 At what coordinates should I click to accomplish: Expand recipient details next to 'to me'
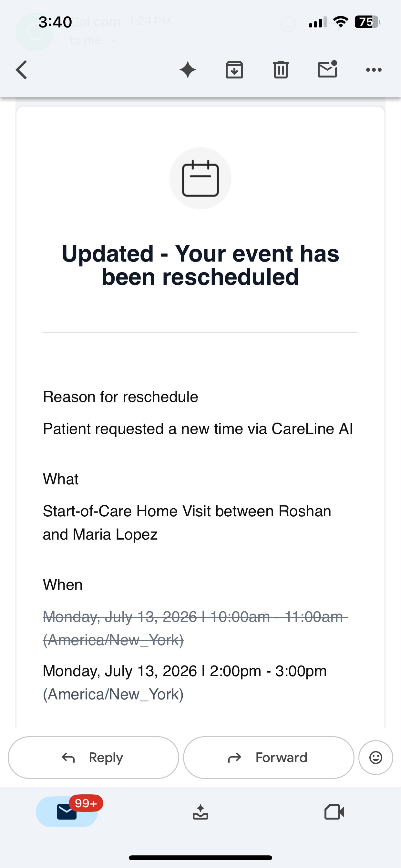coord(114,40)
